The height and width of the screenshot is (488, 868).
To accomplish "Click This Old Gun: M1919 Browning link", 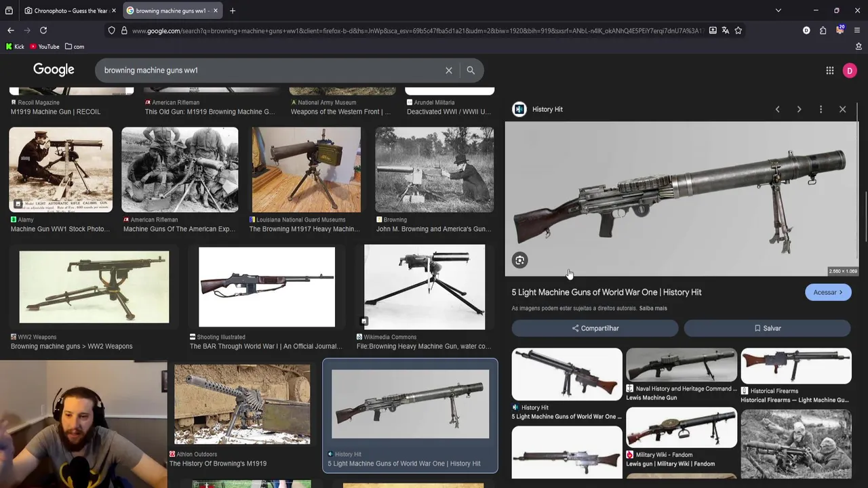I will (x=210, y=112).
